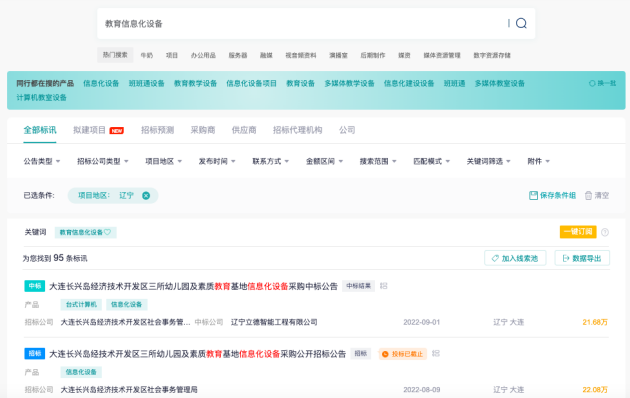This screenshot has width=630, height=398.
Task: Open help question mark next to 一键订阅
Action: 605,232
